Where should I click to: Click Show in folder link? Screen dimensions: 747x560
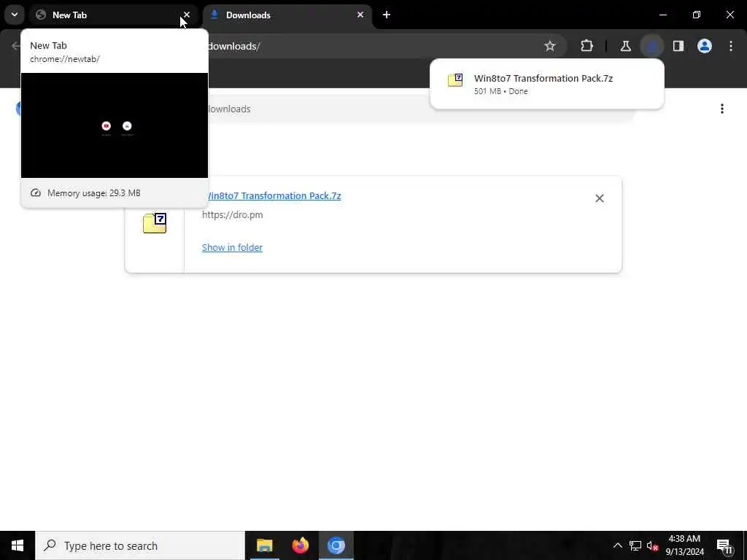click(232, 248)
